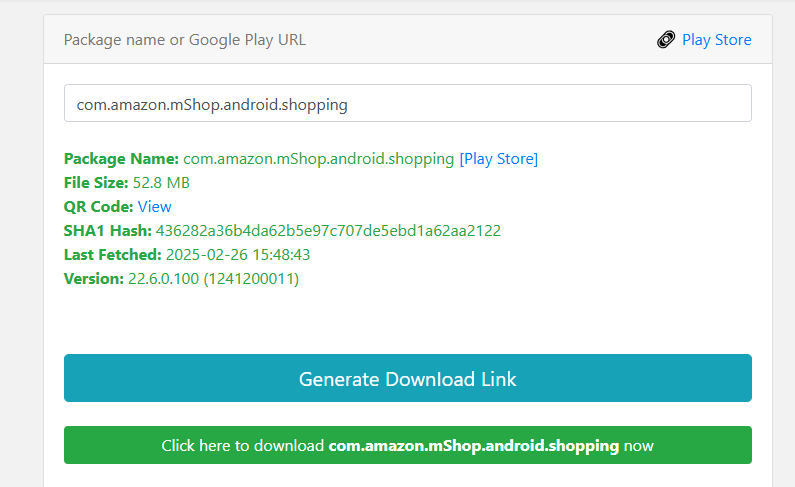Click the bold 'File Size:' label

(96, 183)
